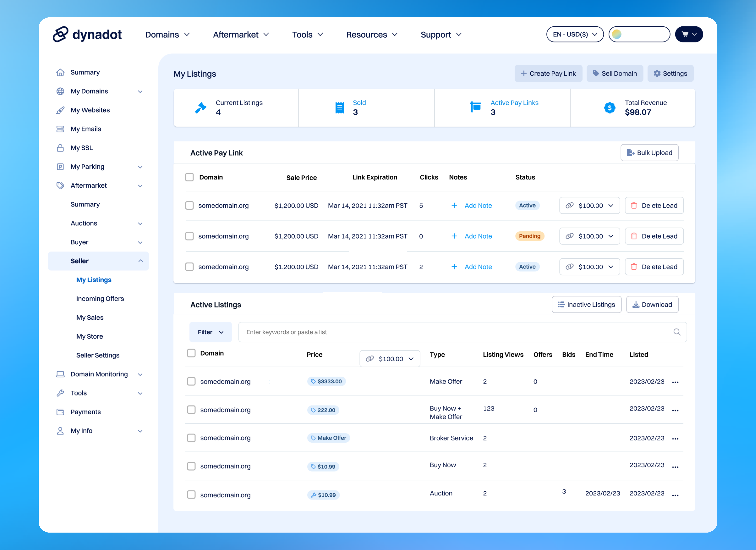Image resolution: width=756 pixels, height=550 pixels.
Task: Open more options for the $3333.00 listing
Action: point(675,382)
